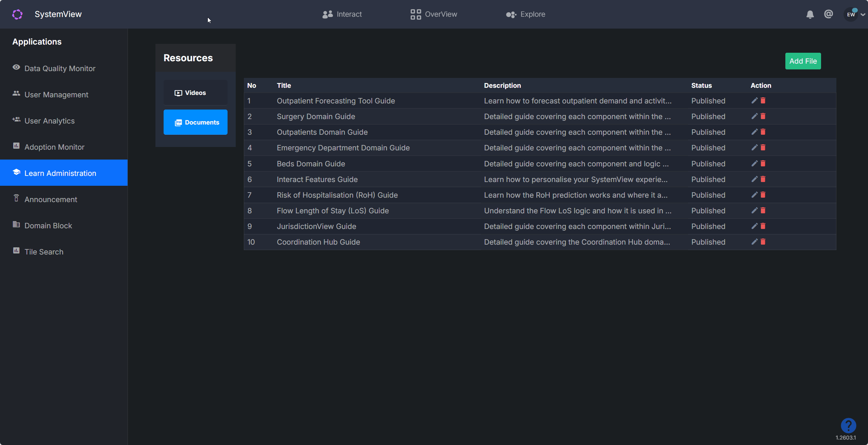This screenshot has width=868, height=445.
Task: Edit the JurisdictionView Guide entry
Action: [754, 226]
